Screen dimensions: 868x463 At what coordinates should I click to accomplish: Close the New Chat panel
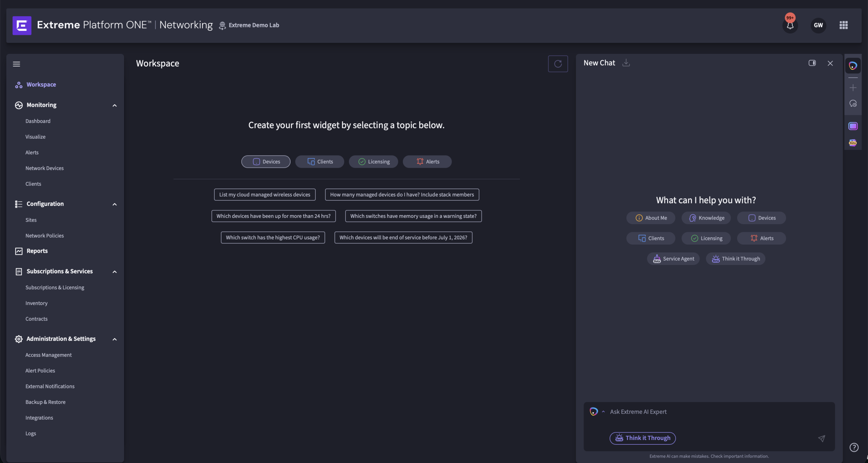pos(830,63)
